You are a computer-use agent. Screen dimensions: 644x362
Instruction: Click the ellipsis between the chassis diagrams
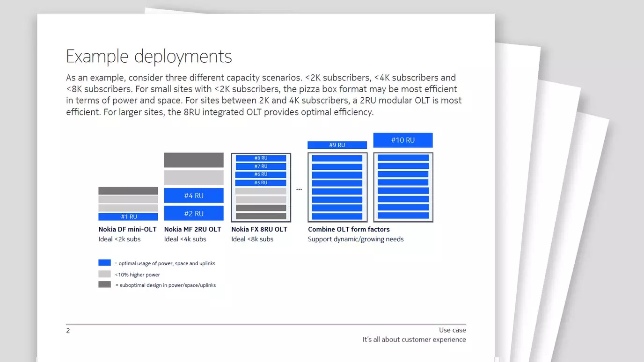[299, 189]
